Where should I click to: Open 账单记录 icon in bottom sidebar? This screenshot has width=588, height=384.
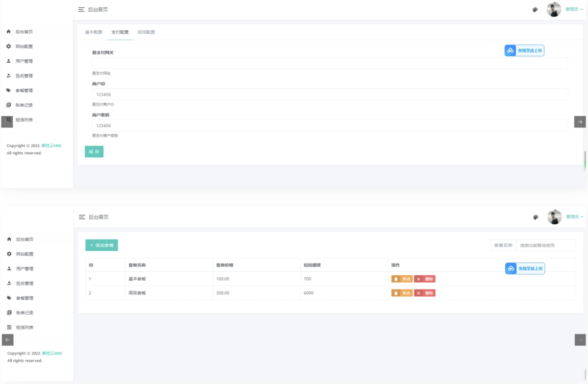coord(9,312)
